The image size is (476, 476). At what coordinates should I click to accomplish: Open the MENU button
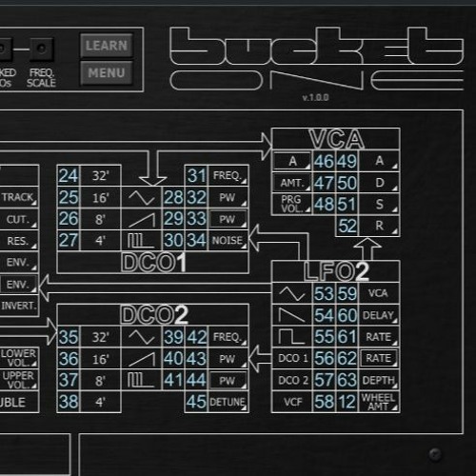click(x=107, y=73)
